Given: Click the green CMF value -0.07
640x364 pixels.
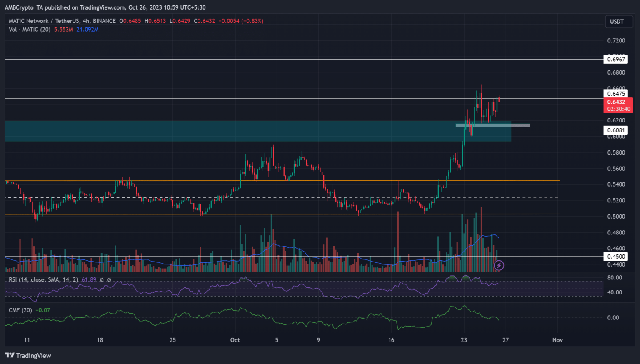Looking at the screenshot, I should [x=43, y=310].
